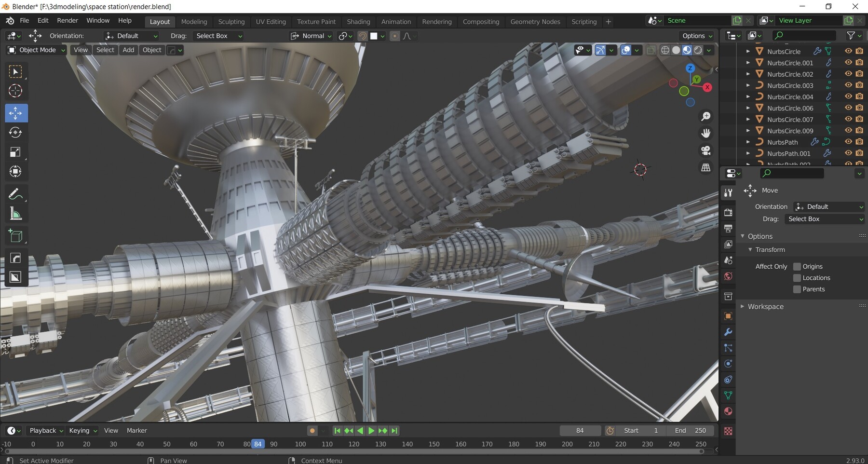The width and height of the screenshot is (868, 464).
Task: Jump playhead to the end frame
Action: [394, 431]
